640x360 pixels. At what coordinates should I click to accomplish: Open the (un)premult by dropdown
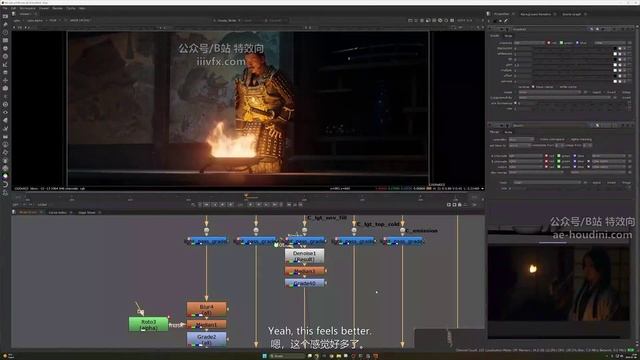564,98
